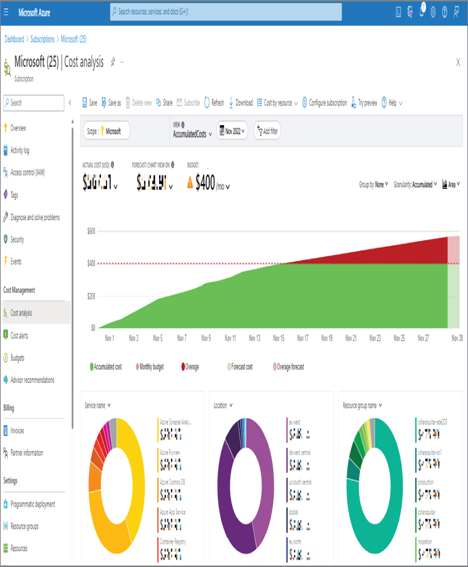Open the Service name chart dropdown
Viewport: 468px width, 567px height.
(98, 405)
